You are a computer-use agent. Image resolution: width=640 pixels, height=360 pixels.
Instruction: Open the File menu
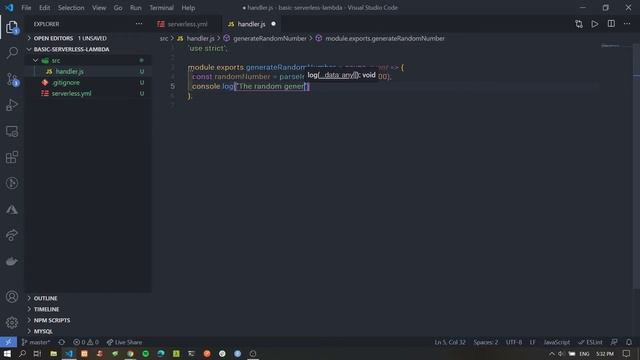(x=26, y=8)
